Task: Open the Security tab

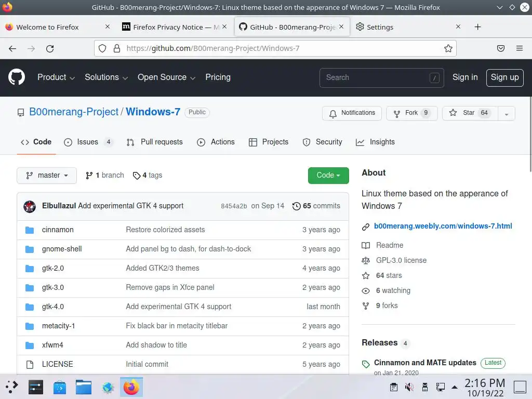Action: (x=322, y=142)
